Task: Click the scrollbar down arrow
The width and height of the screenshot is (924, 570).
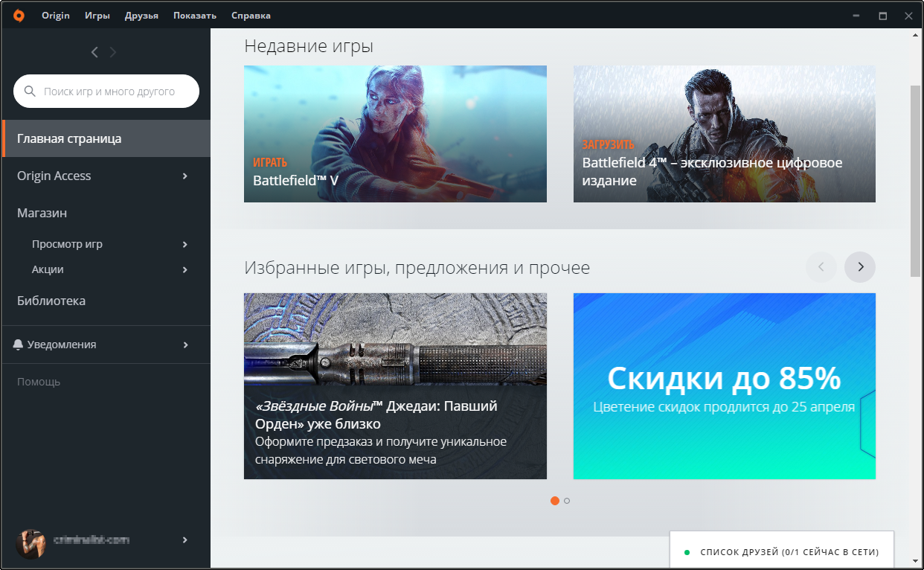Action: [x=915, y=560]
